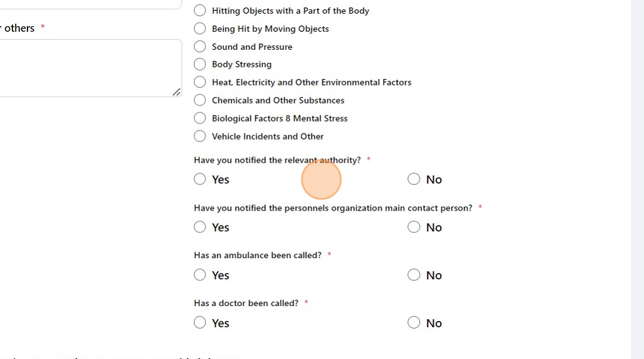Mark Yes for ambulance been called

tap(200, 275)
